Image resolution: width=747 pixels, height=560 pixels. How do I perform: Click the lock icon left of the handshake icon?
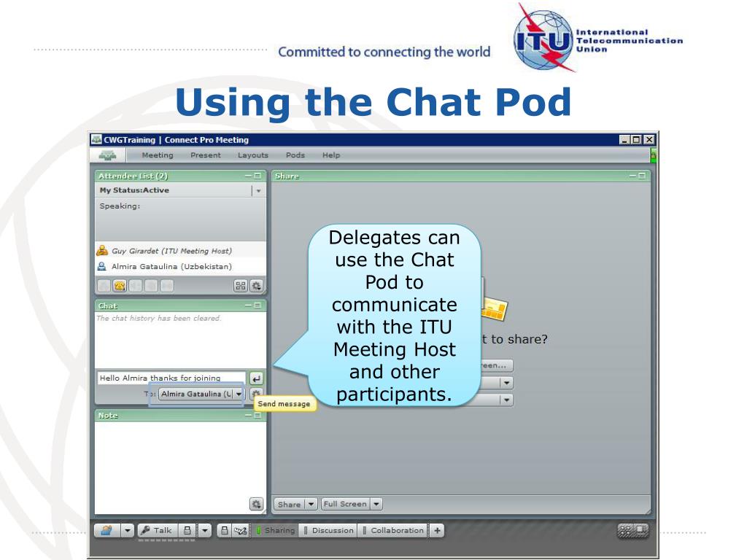tap(225, 530)
